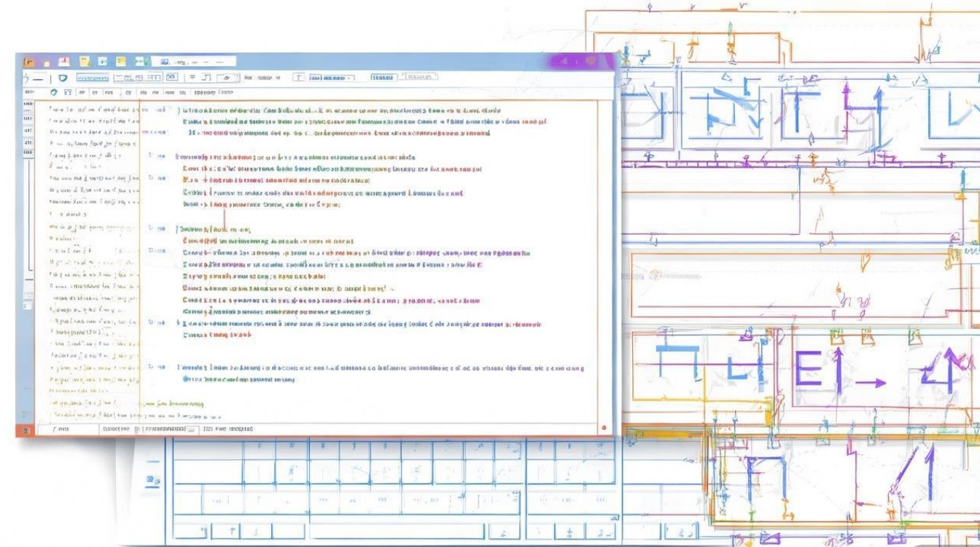980x547 pixels.
Task: Click the orange app icon in title bar
Action: pos(29,63)
